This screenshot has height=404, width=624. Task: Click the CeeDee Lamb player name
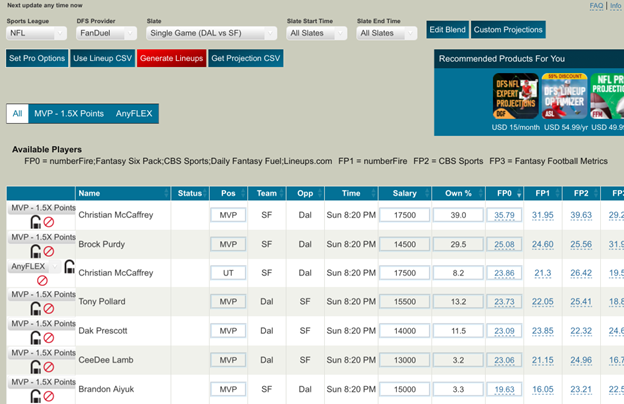(106, 360)
